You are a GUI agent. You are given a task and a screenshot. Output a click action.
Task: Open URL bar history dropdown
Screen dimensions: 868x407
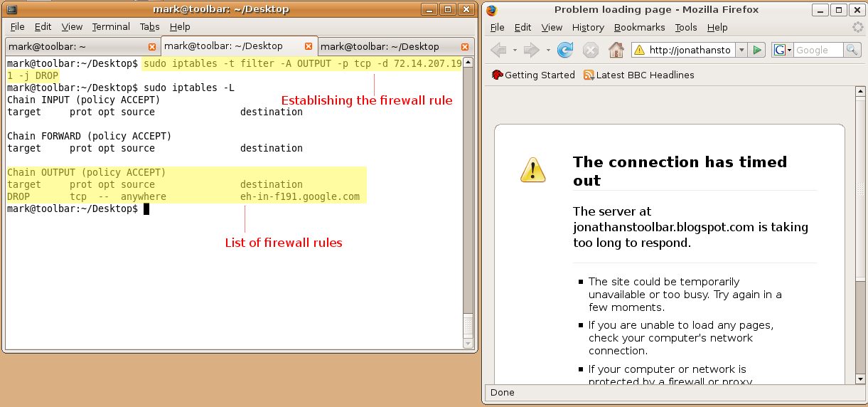tap(741, 50)
